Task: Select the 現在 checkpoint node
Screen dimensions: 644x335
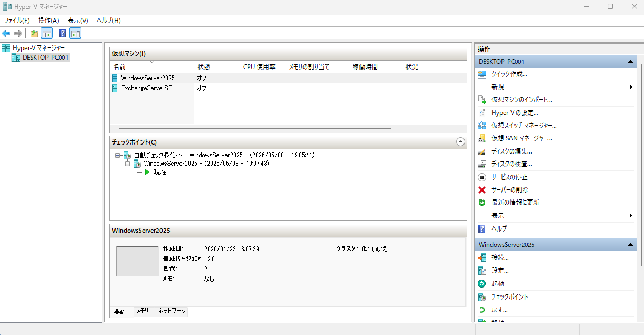Action: [x=160, y=172]
